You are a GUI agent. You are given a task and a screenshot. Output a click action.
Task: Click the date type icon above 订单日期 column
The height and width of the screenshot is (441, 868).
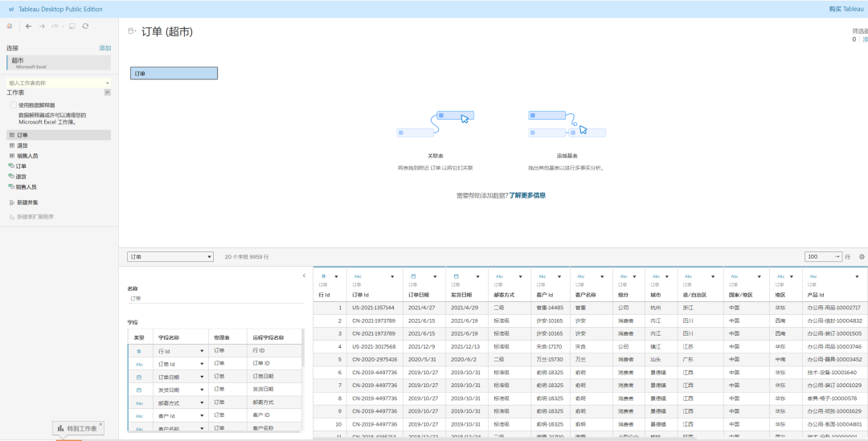click(x=413, y=276)
